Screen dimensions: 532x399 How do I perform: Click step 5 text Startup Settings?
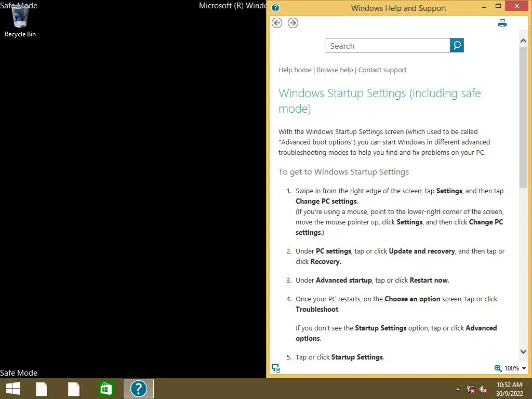[357, 357]
